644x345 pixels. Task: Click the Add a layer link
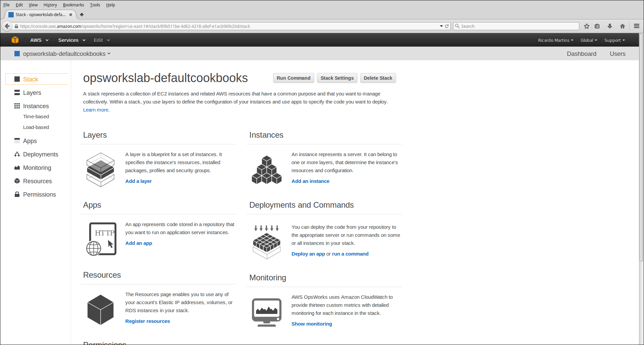coord(138,181)
